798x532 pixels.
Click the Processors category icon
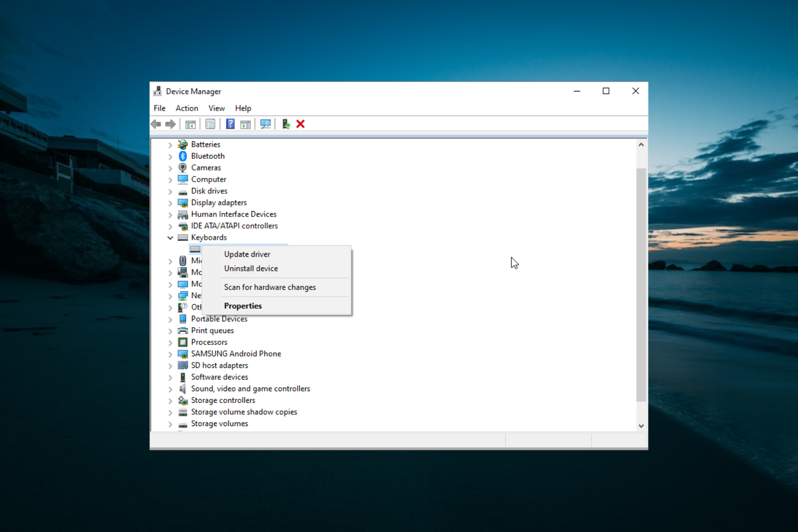pos(182,342)
